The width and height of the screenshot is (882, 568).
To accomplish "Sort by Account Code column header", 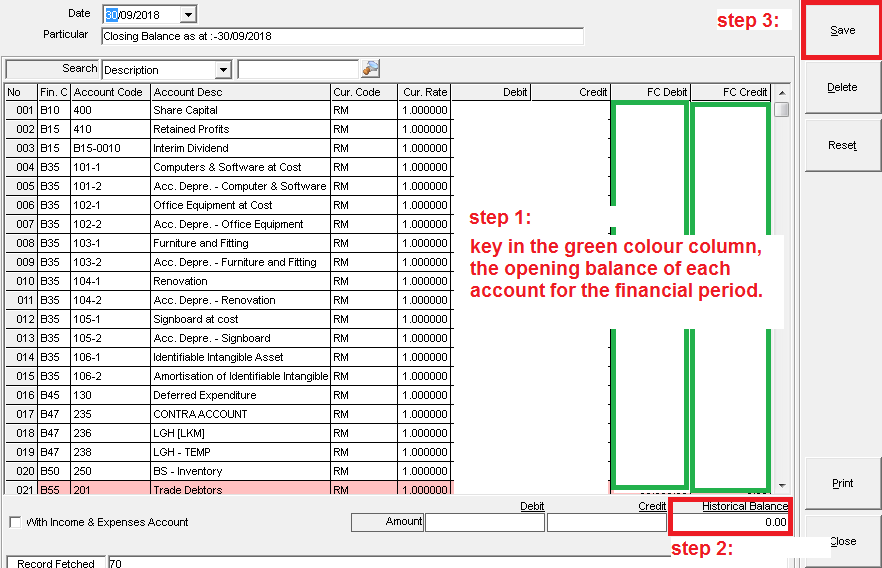I will point(109,92).
